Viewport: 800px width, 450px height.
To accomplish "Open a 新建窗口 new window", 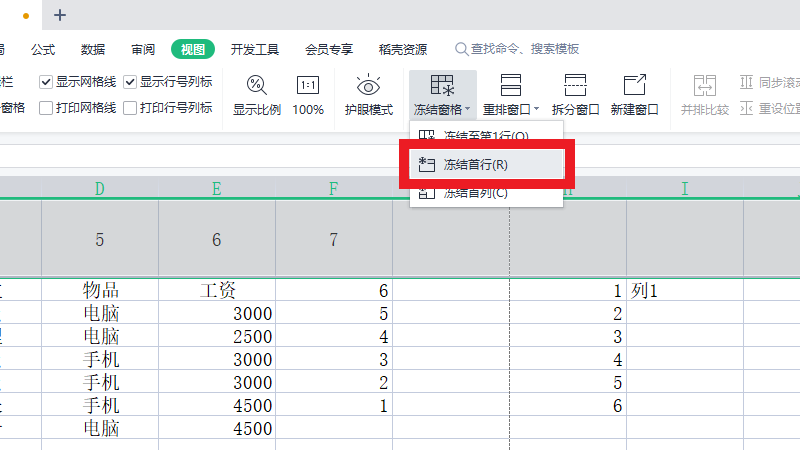I will tap(634, 86).
